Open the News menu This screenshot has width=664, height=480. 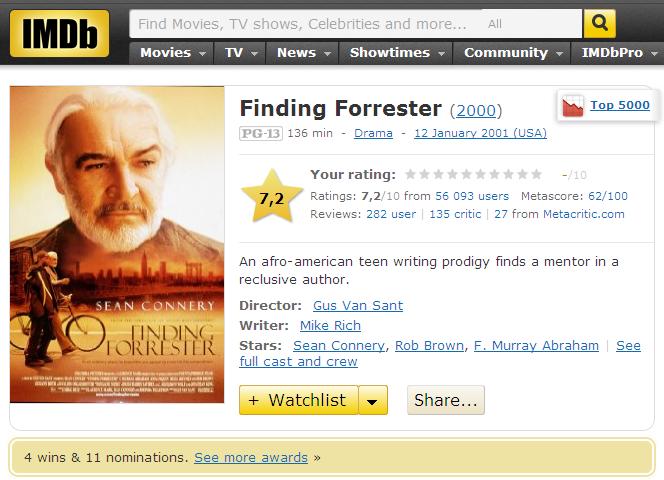coord(302,53)
